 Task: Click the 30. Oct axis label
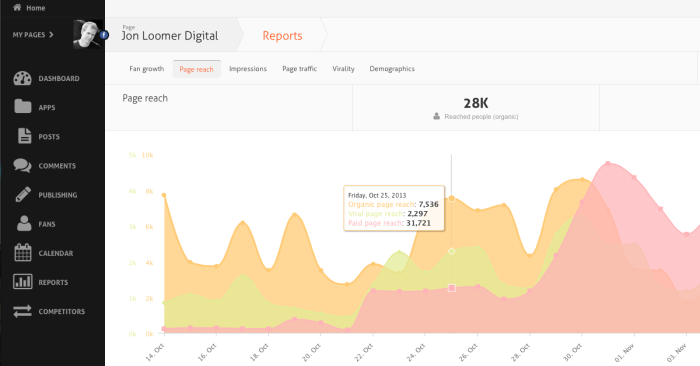point(572,353)
